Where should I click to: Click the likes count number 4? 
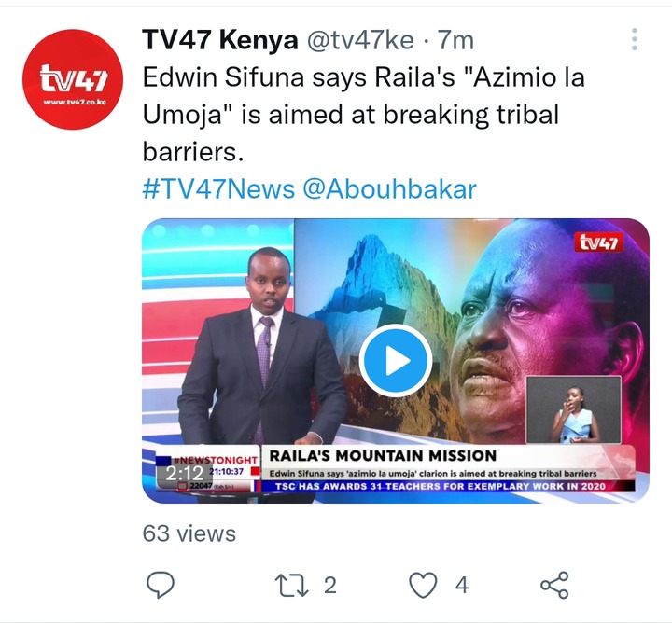click(x=462, y=586)
